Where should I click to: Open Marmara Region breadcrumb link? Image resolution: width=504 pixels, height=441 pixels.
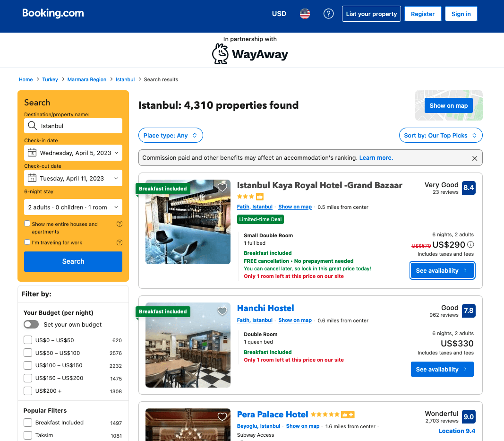click(87, 79)
